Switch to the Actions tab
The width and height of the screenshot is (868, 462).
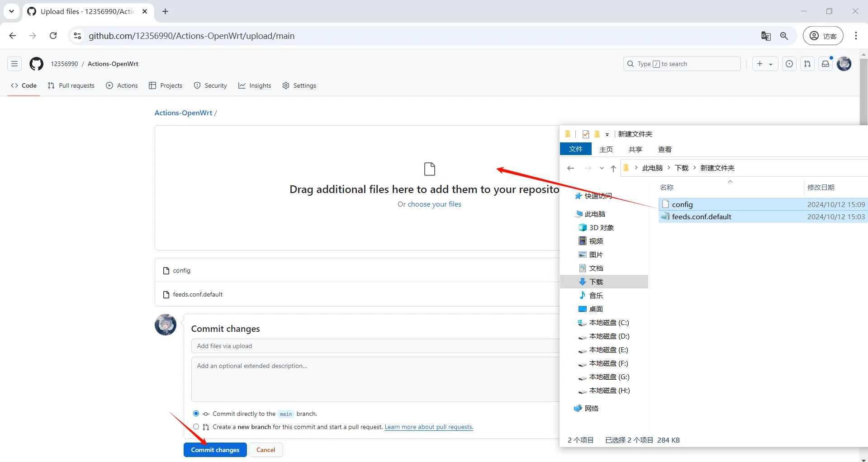pos(122,85)
